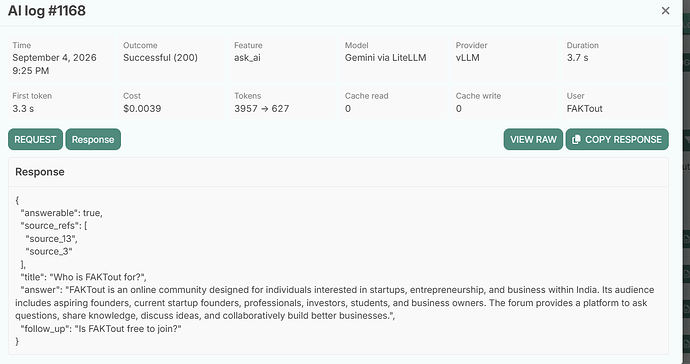This screenshot has height=364, width=690.
Task: Click the tokens value '3957 → 627'
Action: click(261, 109)
